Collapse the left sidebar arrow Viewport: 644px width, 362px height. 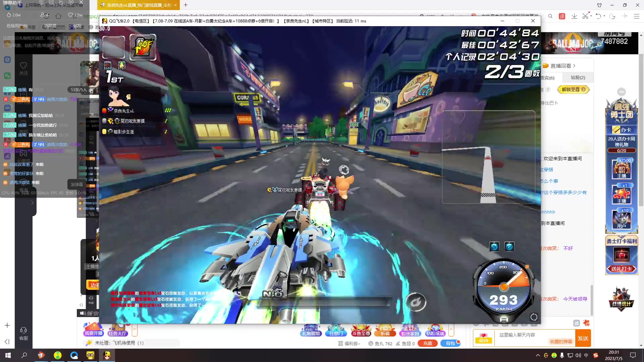coord(7,342)
